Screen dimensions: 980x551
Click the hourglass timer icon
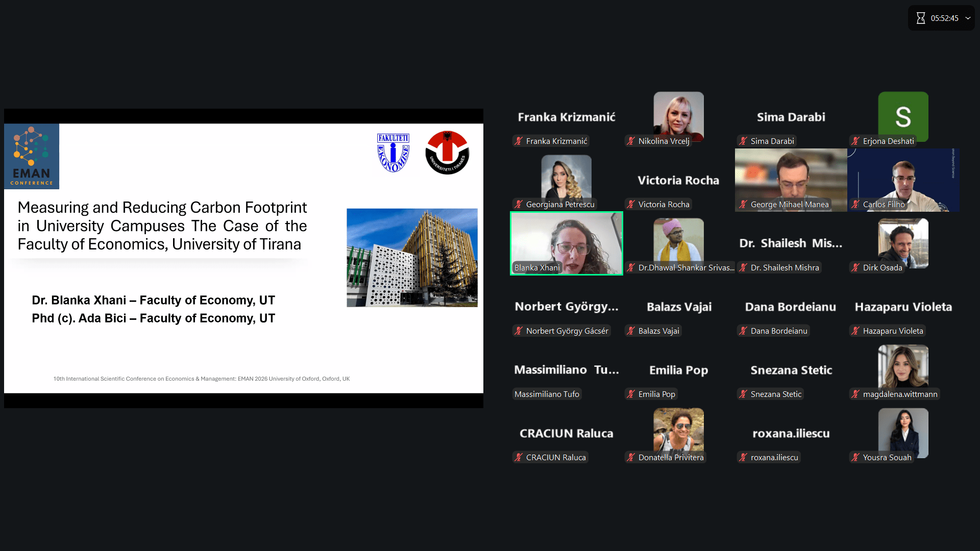tap(920, 18)
